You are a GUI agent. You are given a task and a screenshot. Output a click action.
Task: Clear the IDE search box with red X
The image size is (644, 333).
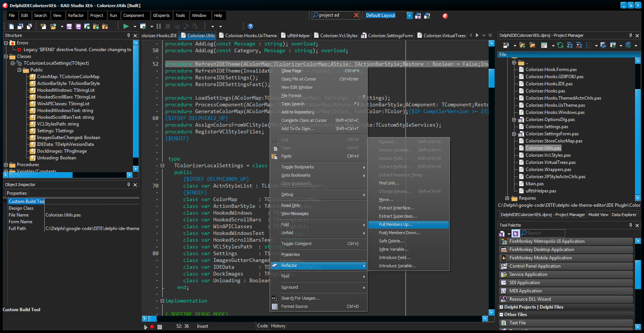[356, 15]
